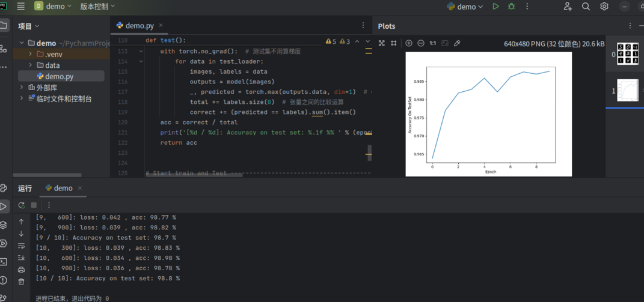Open the Terminal tool window
The height and width of the screenshot is (302, 644).
point(3,262)
